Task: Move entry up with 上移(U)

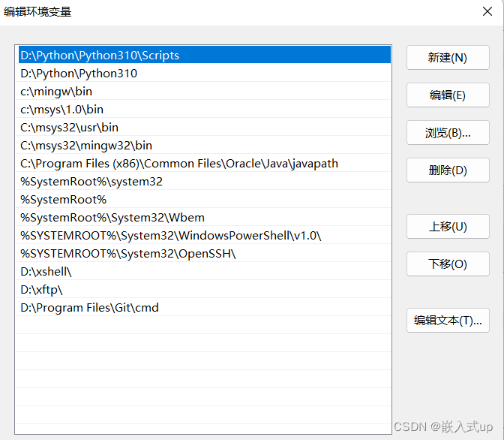Action: coord(448,227)
